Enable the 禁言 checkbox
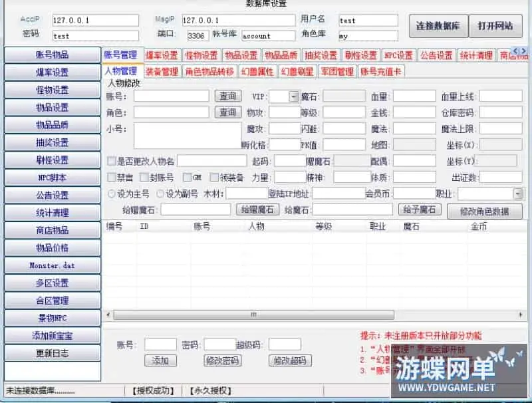 (x=111, y=177)
